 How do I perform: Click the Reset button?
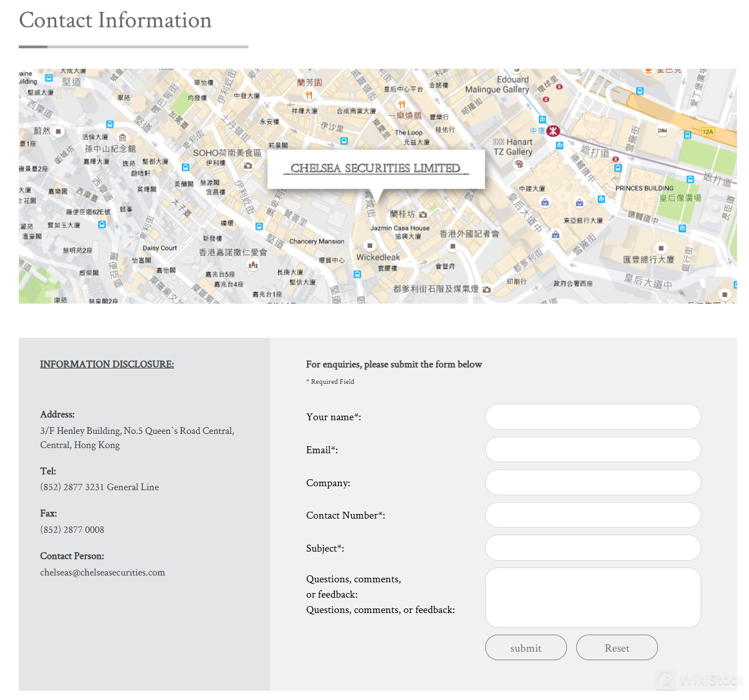[617, 648]
